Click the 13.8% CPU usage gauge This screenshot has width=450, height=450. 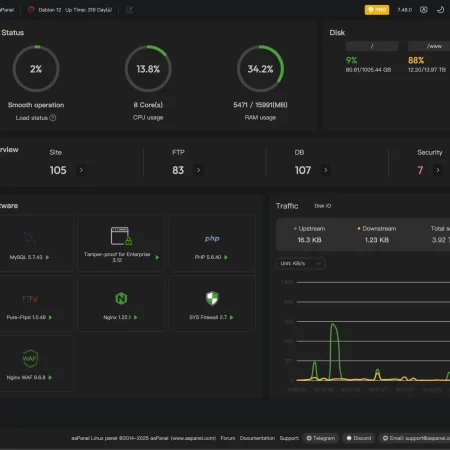tap(148, 69)
